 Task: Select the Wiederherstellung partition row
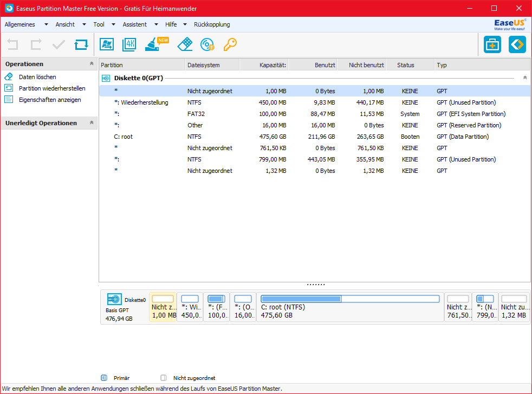point(315,102)
